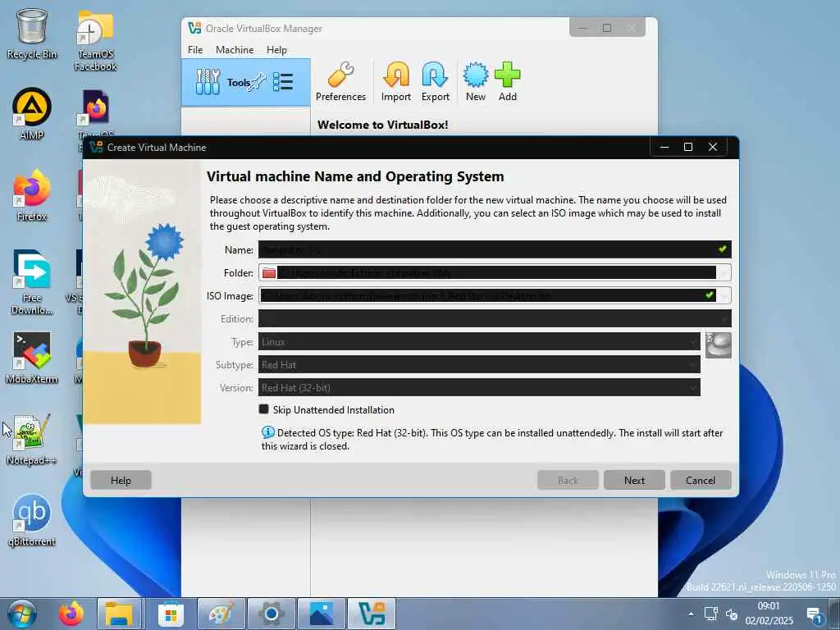Viewport: 840px width, 630px height.
Task: Open the TeamOS Facebook desktop shortcut
Action: pos(95,41)
